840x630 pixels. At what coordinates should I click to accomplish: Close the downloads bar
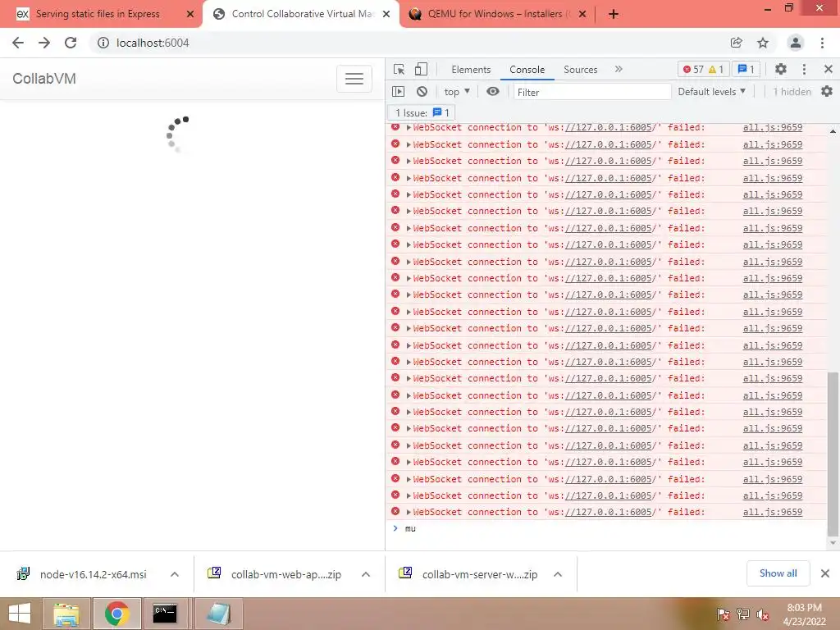(825, 573)
